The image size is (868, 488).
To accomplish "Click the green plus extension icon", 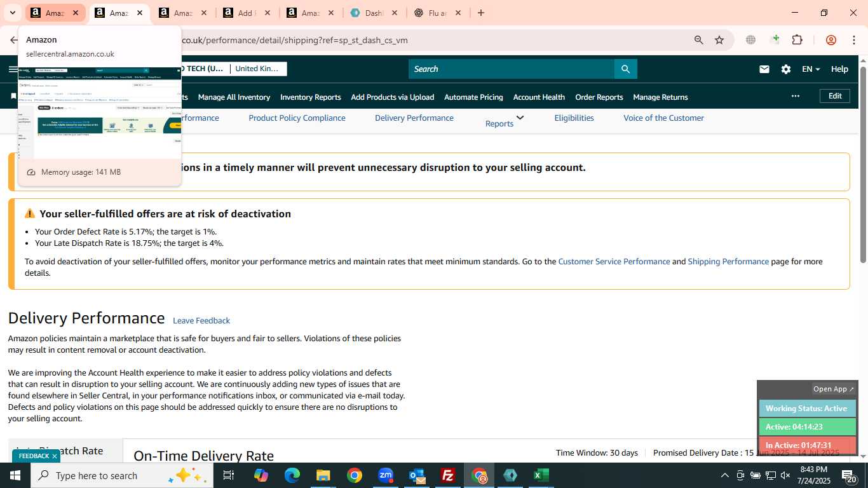I will click(775, 40).
